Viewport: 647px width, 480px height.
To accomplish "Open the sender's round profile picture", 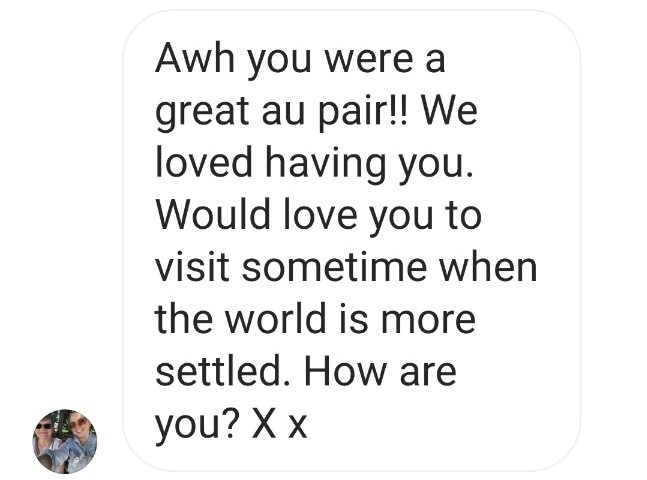I will coord(65,441).
